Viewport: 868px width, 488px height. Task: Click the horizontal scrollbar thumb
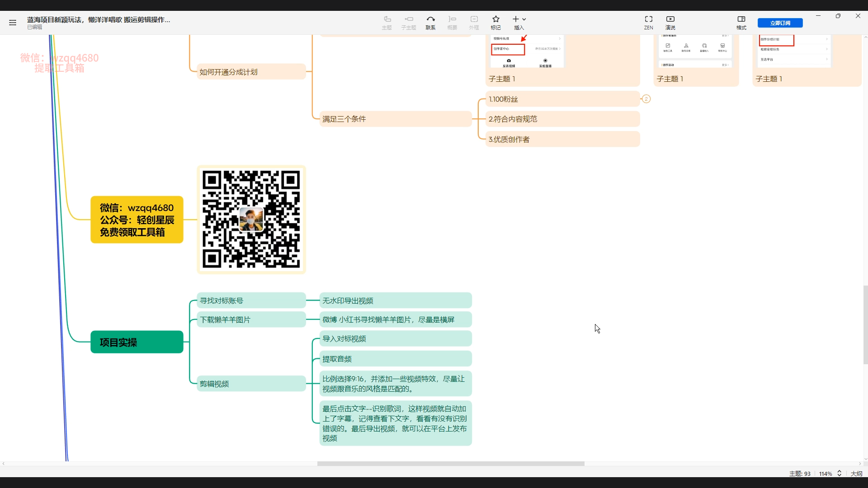[x=450, y=464]
